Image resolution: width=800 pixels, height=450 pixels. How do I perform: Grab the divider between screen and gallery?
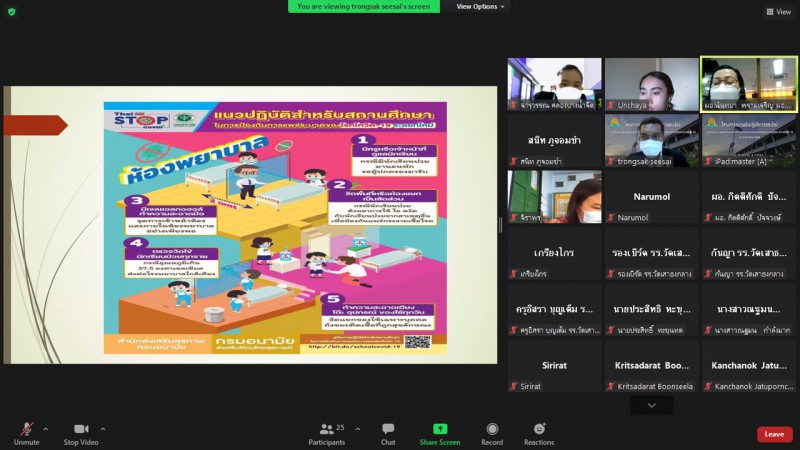tap(501, 225)
